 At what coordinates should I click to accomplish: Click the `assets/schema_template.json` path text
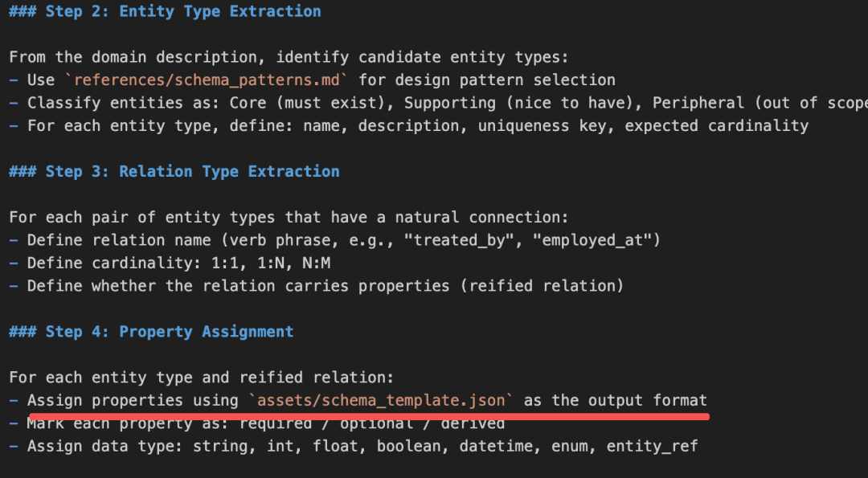coord(382,401)
